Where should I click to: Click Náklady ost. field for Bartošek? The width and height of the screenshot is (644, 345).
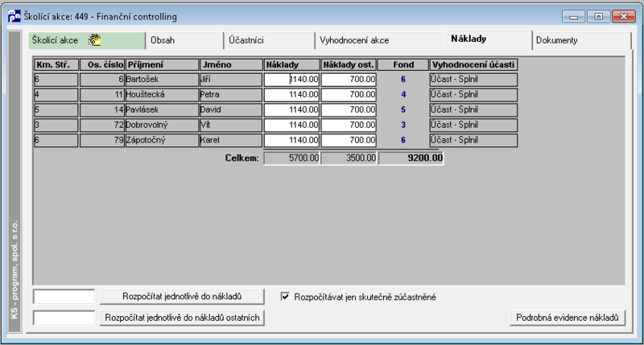[x=349, y=80]
